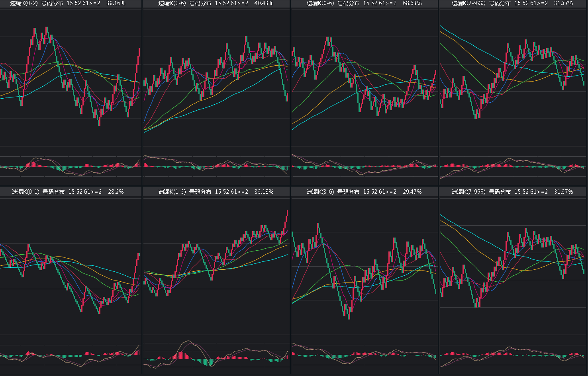588x376 pixels.
Task: Click '15 52 61>=2' in the 遗漏K(0-2) header
Action: 83,3
